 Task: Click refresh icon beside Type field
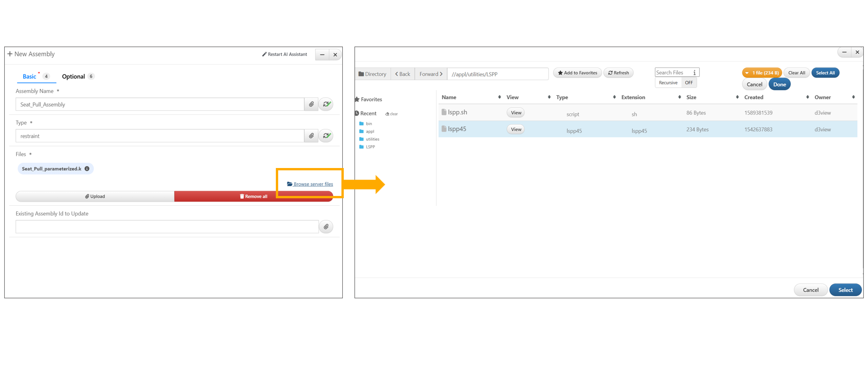coord(327,136)
